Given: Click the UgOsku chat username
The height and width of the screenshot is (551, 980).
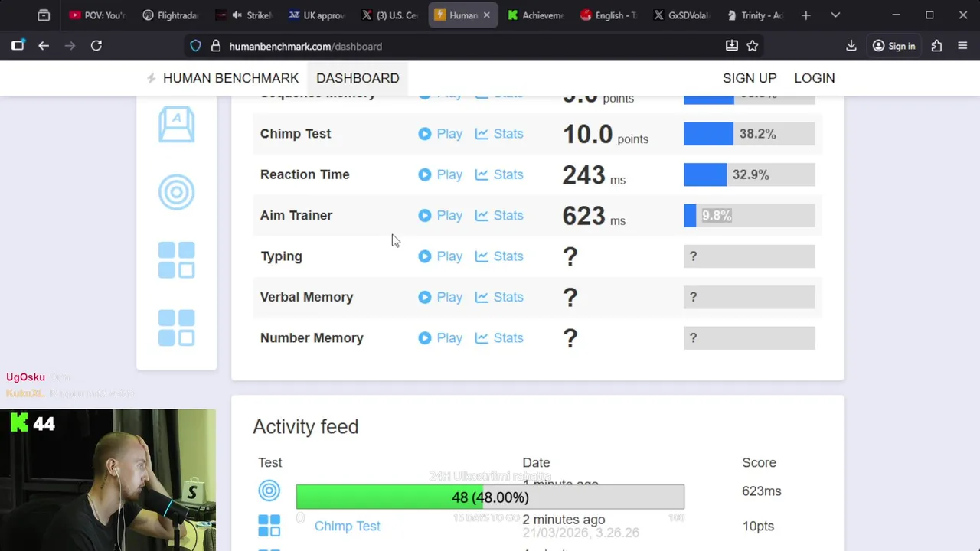Looking at the screenshot, I should [25, 377].
